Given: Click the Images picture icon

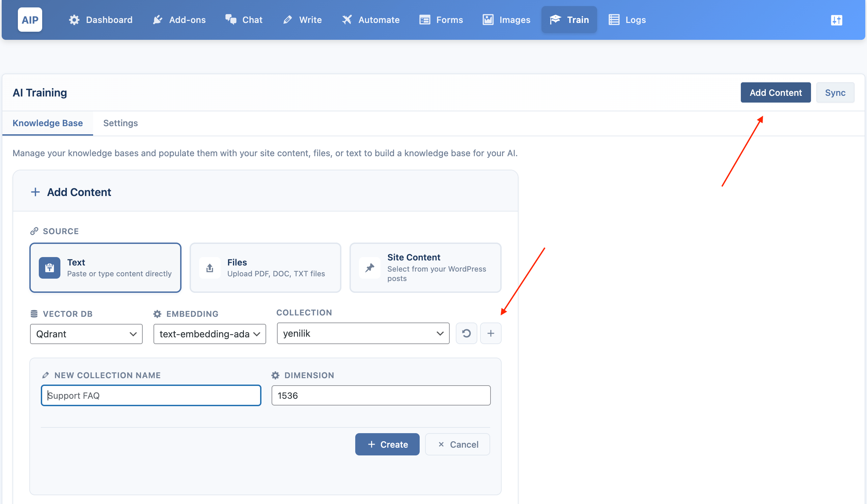Looking at the screenshot, I should (488, 20).
